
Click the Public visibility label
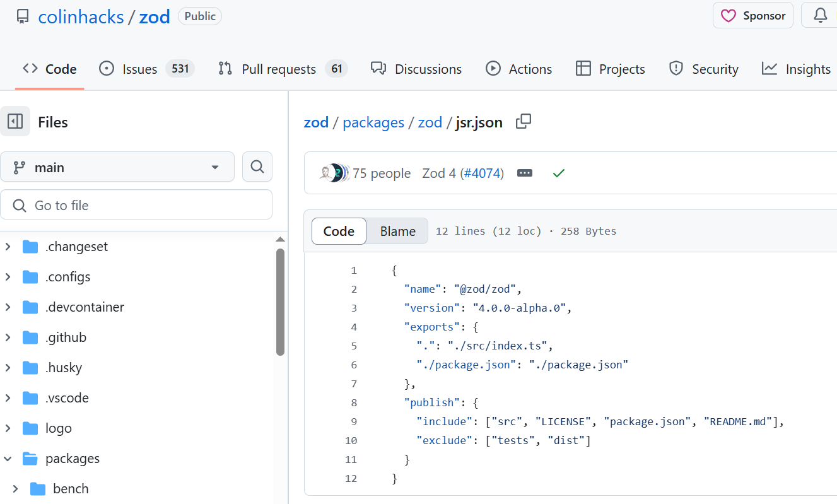coord(200,16)
